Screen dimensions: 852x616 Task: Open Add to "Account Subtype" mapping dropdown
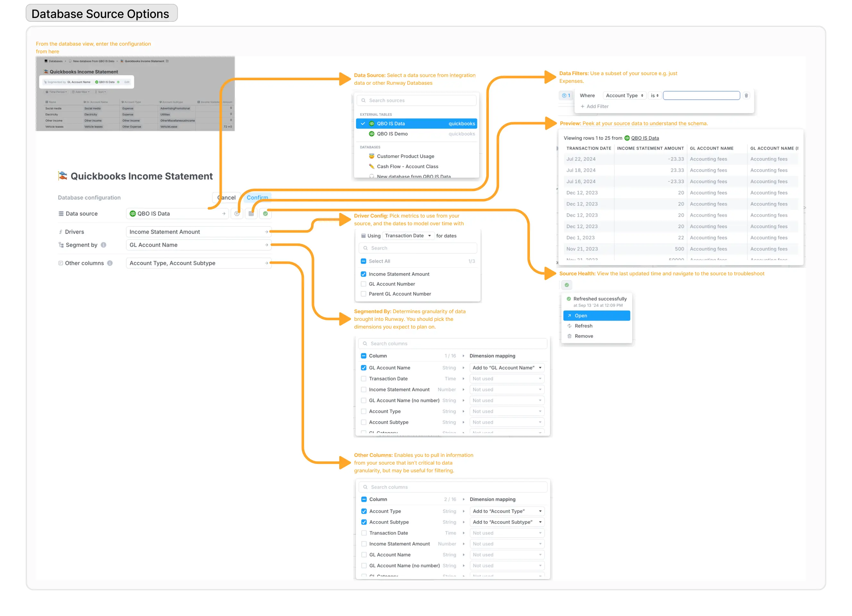[507, 522]
